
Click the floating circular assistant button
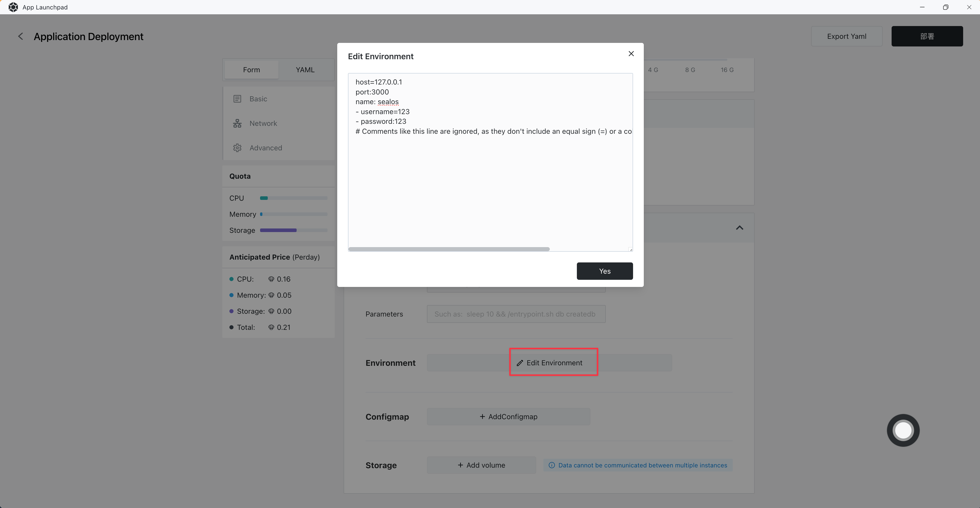903,430
